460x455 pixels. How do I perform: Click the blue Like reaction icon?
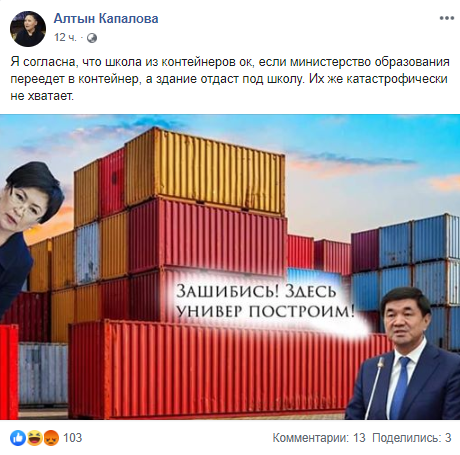pyautogui.click(x=18, y=438)
